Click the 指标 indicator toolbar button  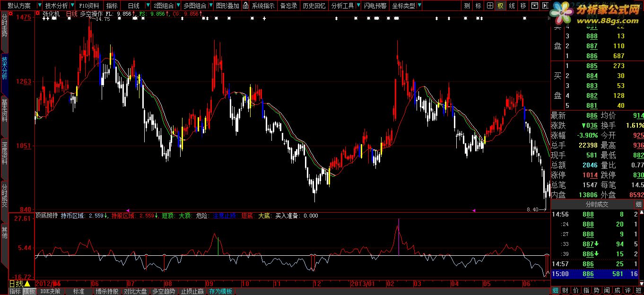tap(112, 6)
